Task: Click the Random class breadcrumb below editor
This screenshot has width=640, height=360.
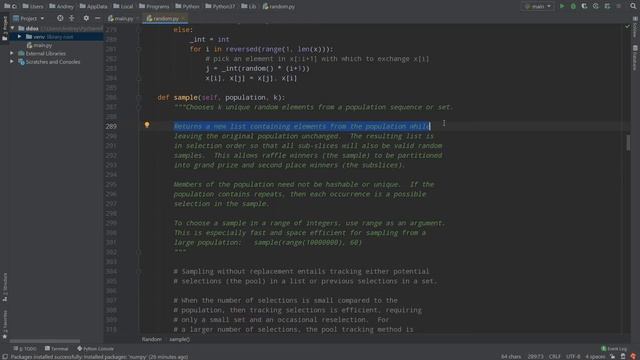Action: point(152,339)
